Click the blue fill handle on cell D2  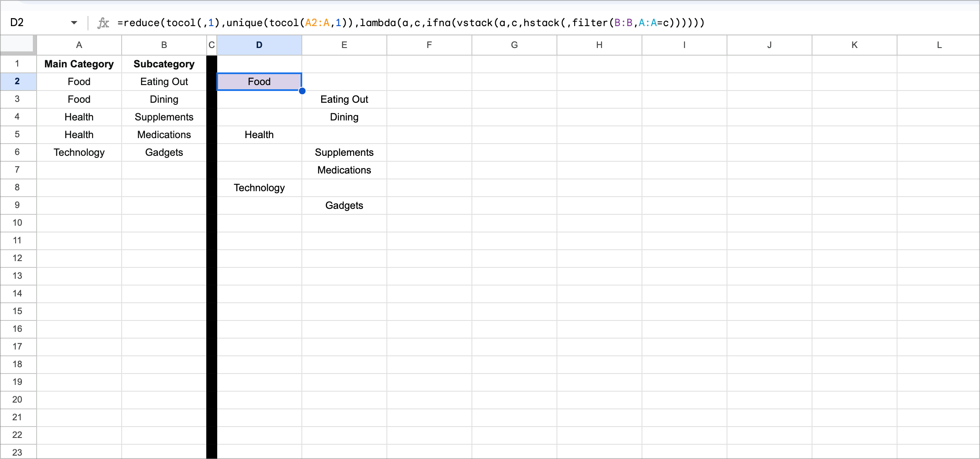coord(302,91)
